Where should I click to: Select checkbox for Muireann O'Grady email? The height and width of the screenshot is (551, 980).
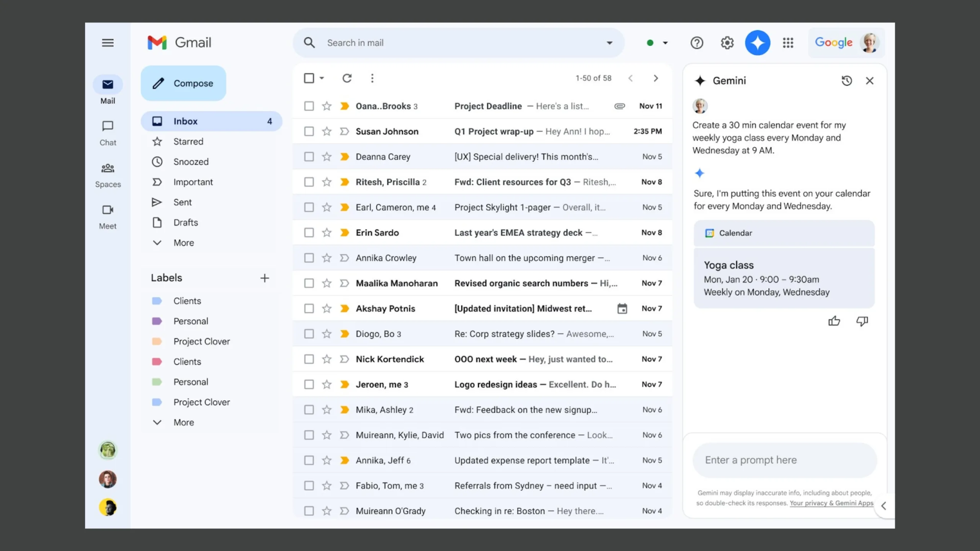309,511
